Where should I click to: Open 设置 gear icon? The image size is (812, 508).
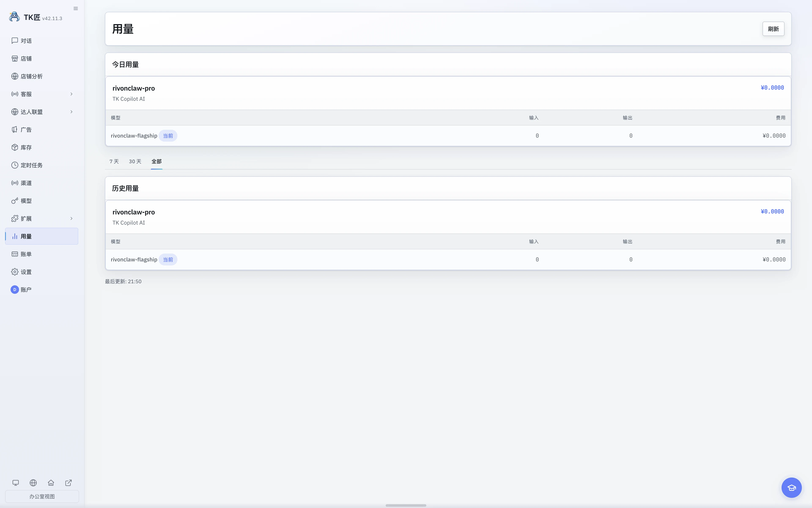[x=14, y=272]
